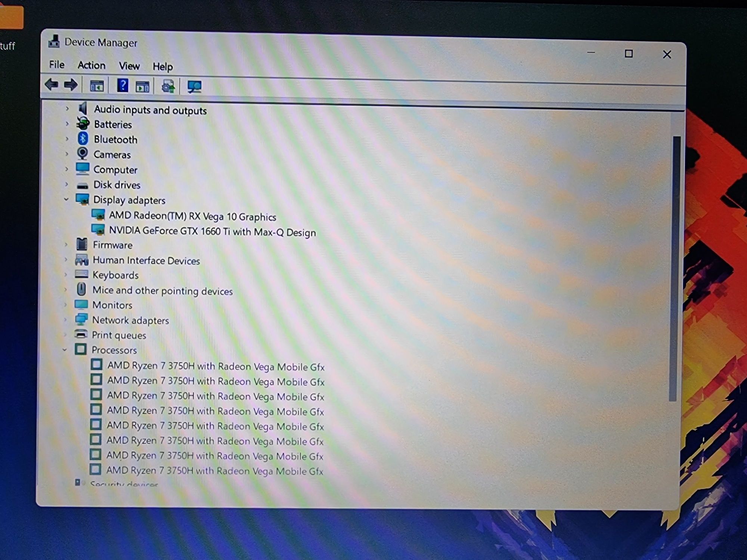
Task: Open the File menu
Action: point(57,65)
